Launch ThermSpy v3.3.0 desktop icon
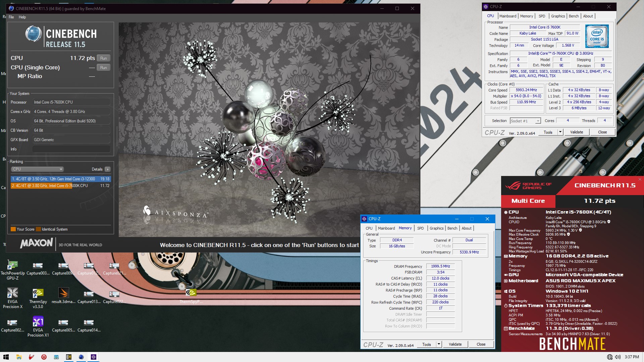The width and height of the screenshot is (644, 362). click(x=38, y=298)
